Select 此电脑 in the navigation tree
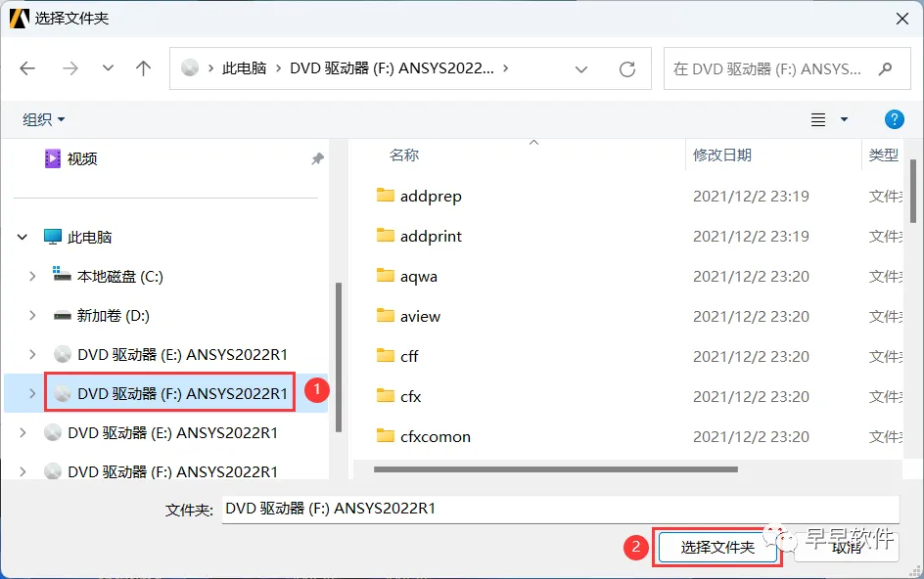This screenshot has height=579, width=924. 89,238
